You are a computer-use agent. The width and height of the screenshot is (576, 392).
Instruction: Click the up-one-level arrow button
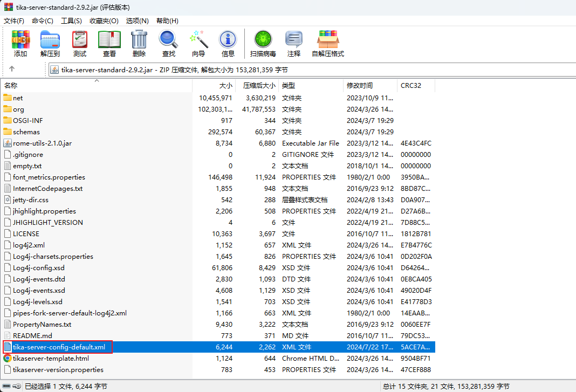point(12,69)
